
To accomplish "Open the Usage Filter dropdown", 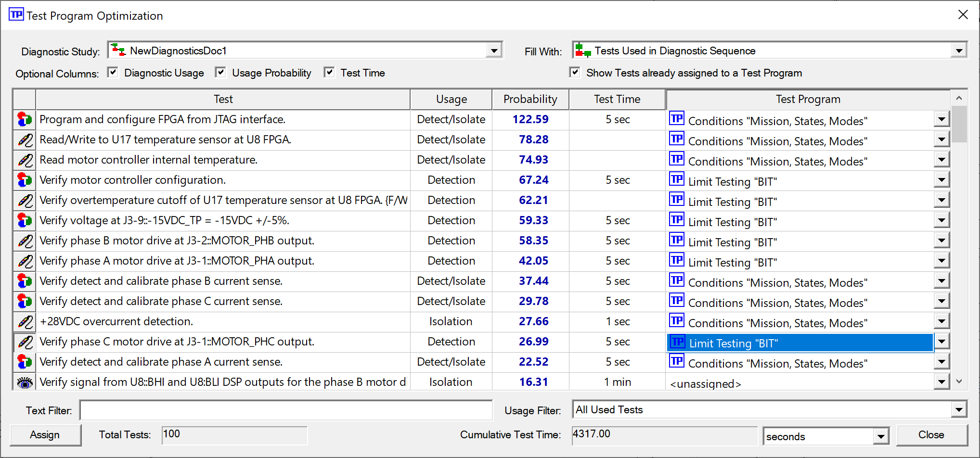I will 959,410.
